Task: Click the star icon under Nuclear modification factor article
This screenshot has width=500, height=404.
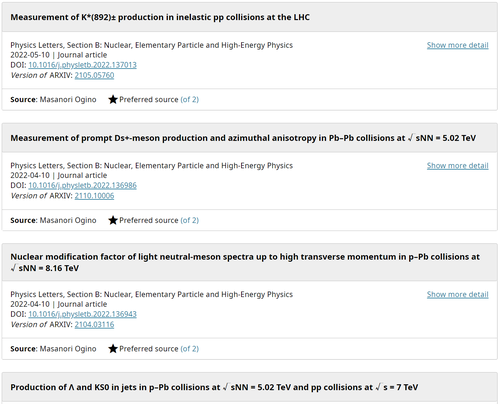Action: pos(113,349)
